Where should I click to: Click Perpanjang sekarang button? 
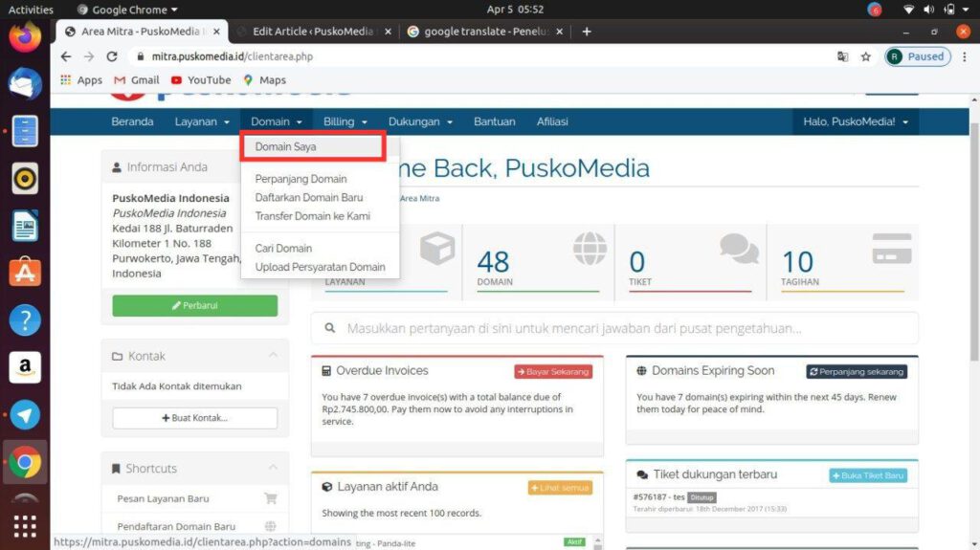pyautogui.click(x=857, y=371)
